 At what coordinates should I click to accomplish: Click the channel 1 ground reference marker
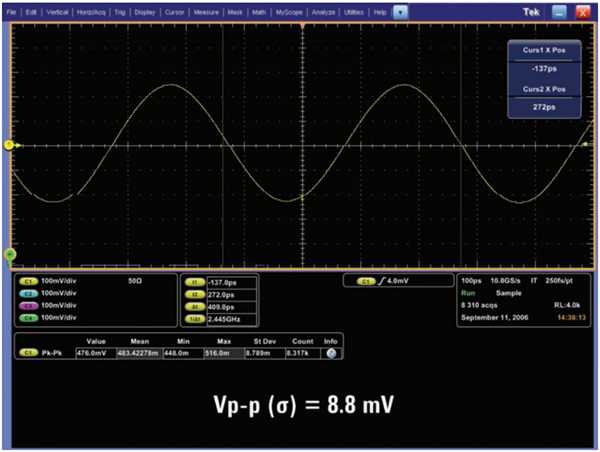point(10,145)
